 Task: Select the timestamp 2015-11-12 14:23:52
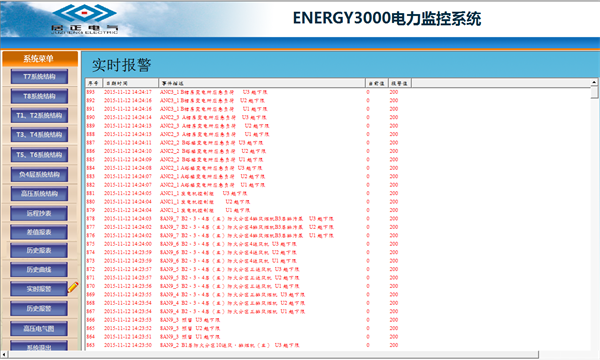click(x=128, y=328)
